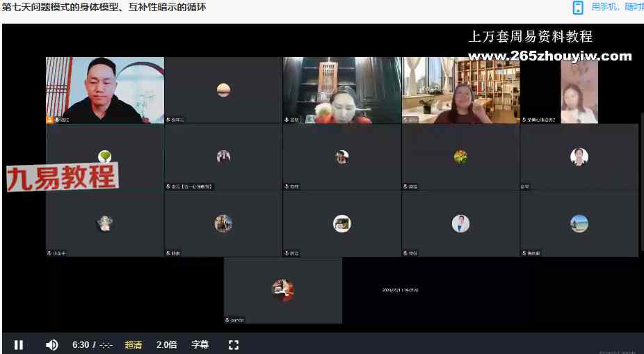Select the man in black shirt video tile
The image size is (644, 354).
click(105, 90)
